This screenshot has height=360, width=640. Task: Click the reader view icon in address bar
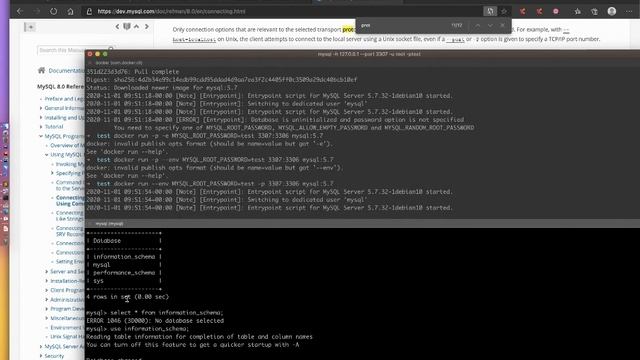[490, 11]
